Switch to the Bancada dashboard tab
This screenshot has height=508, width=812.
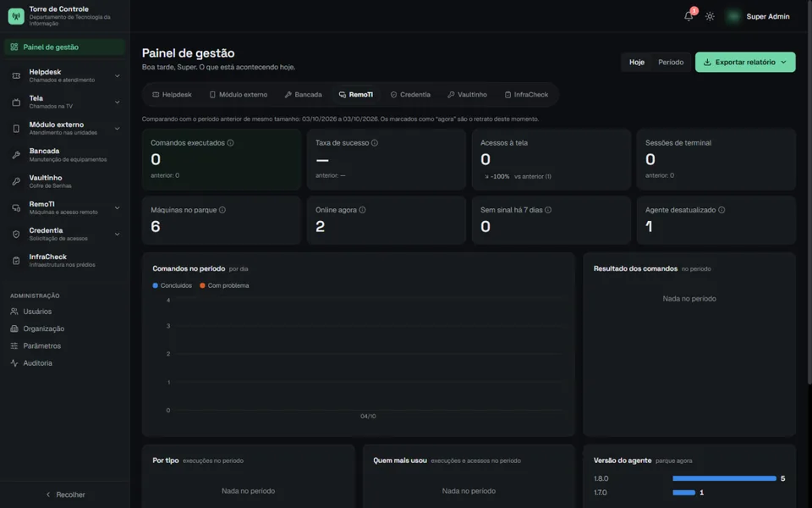point(304,95)
